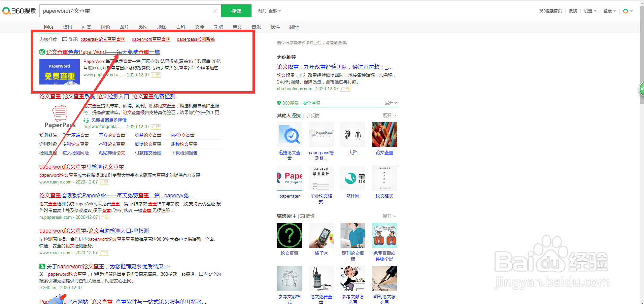Open the 翻译 tab

294,27
